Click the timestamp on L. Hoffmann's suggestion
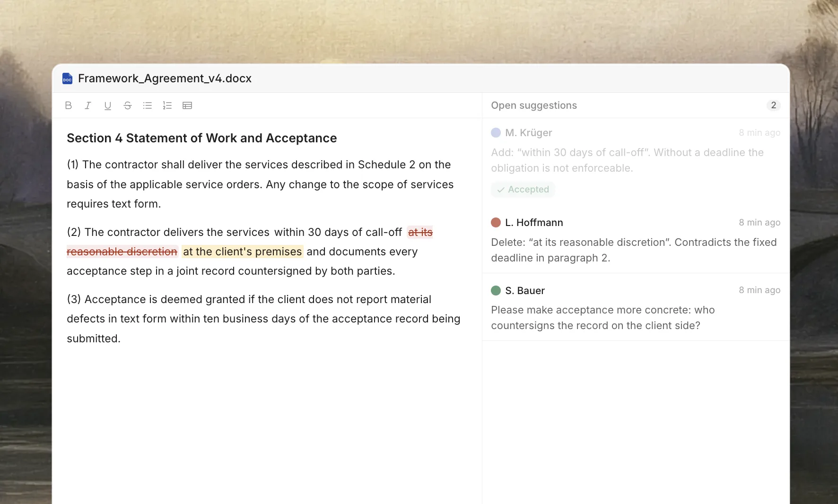The height and width of the screenshot is (504, 838). click(x=759, y=223)
